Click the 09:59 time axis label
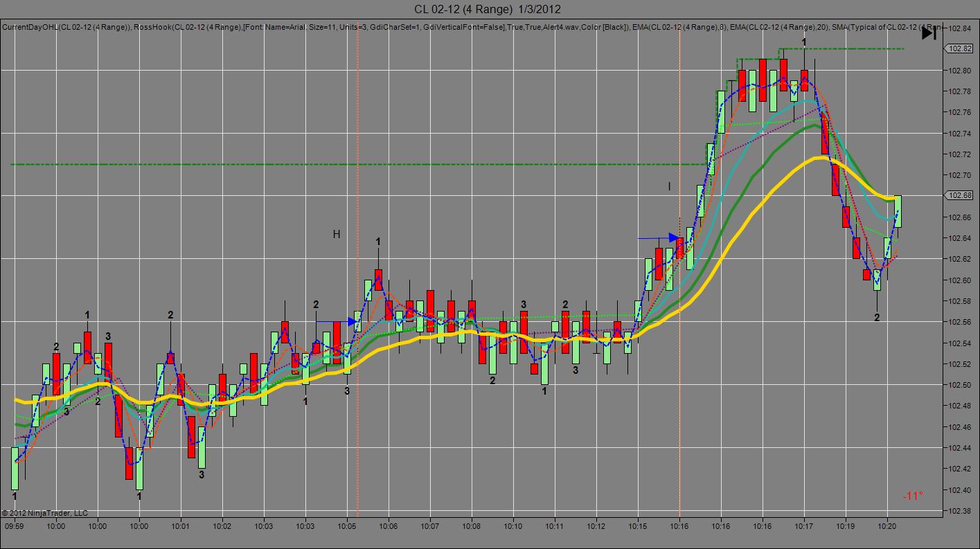The image size is (980, 549). click(x=15, y=526)
